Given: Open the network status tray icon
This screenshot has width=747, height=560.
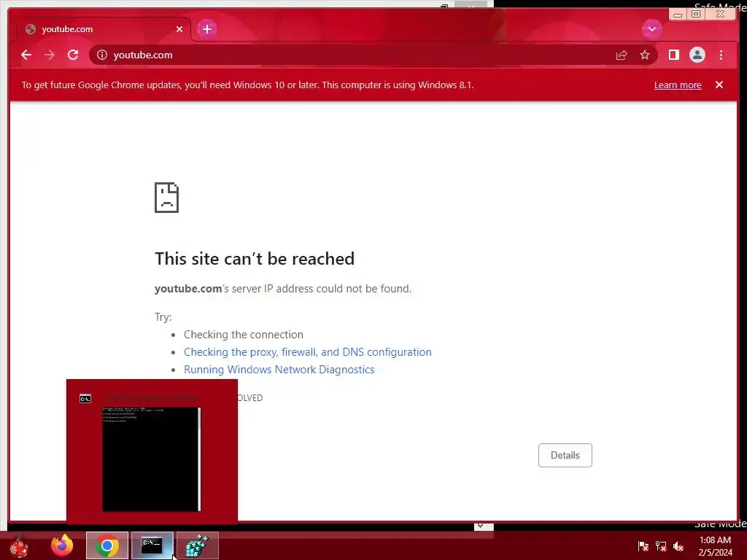Looking at the screenshot, I should (x=660, y=546).
